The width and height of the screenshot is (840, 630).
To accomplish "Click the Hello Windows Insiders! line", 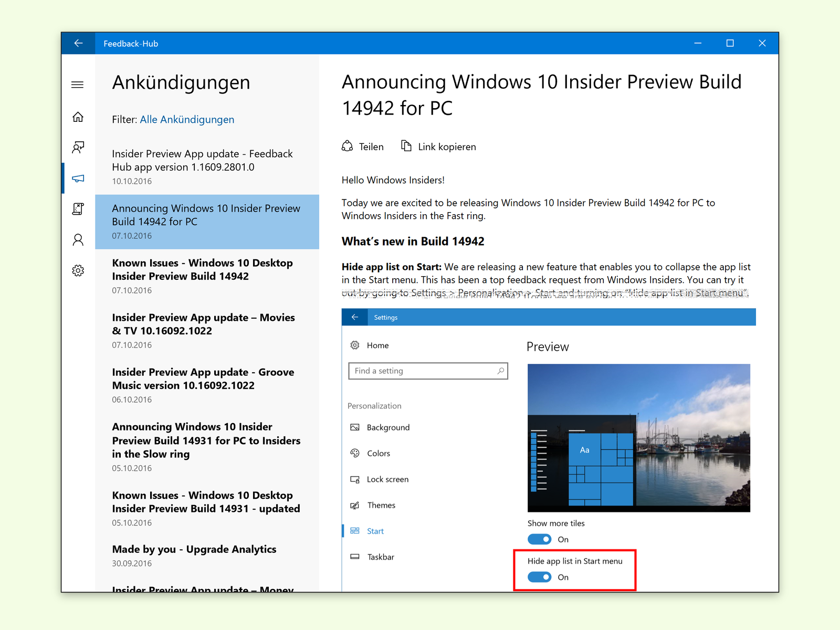I will pos(393,180).
